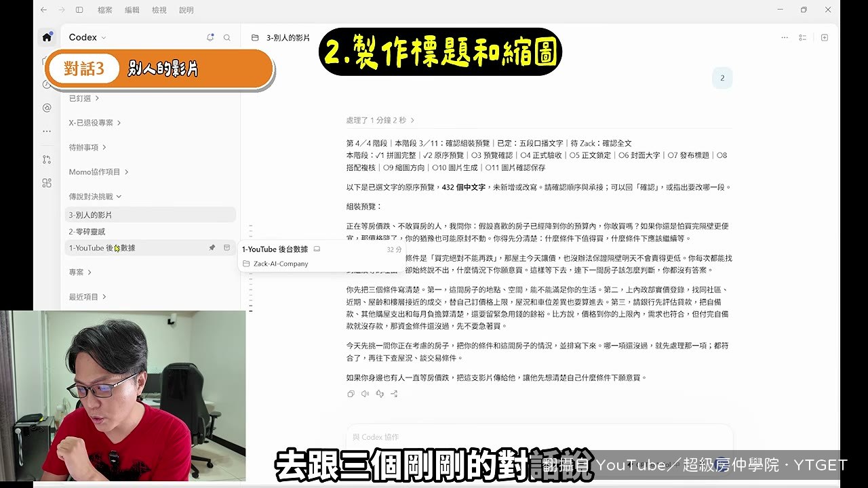Open notifications bell next to Codex

point(210,37)
